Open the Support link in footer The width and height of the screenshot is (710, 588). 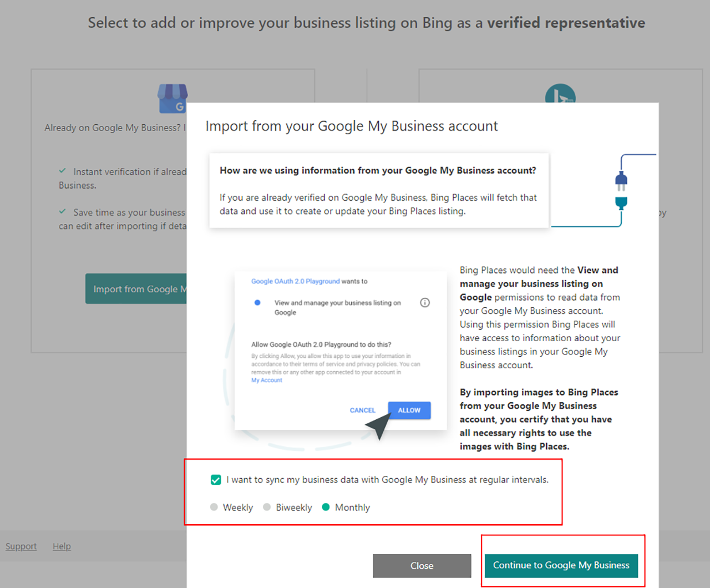21,546
